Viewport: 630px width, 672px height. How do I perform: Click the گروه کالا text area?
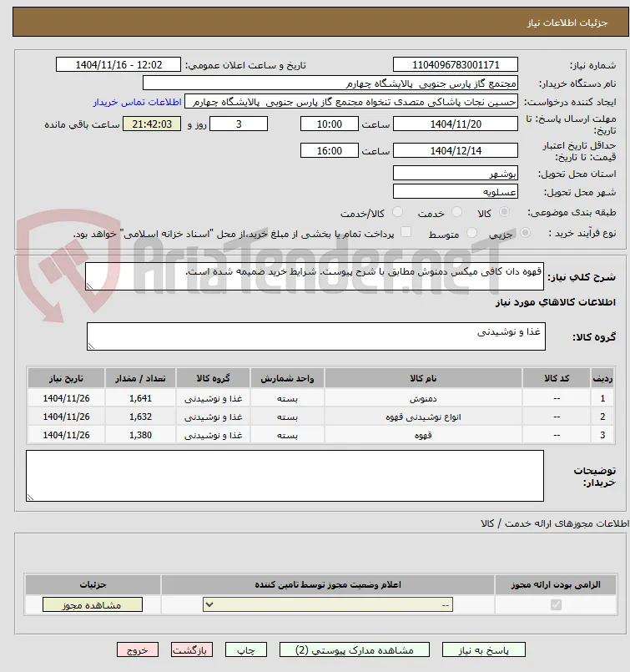(x=316, y=336)
